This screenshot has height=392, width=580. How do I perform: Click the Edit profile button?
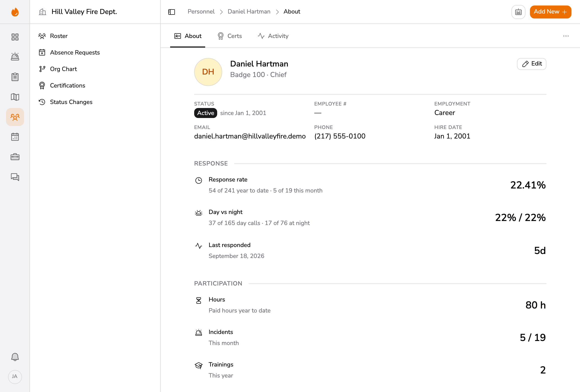[532, 64]
